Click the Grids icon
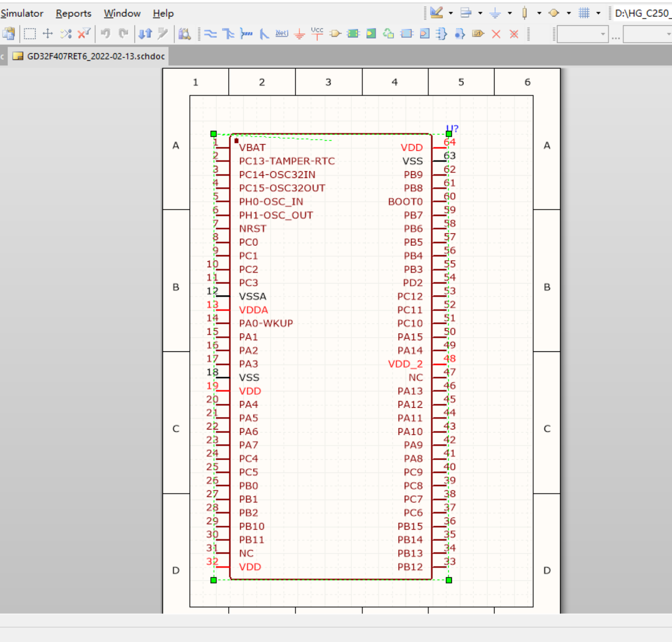This screenshot has height=642, width=672. click(584, 13)
